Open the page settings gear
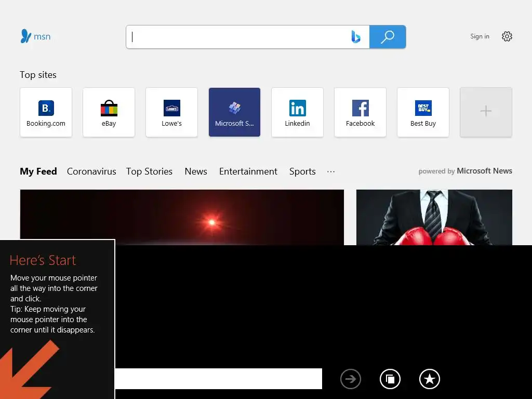The height and width of the screenshot is (399, 532). pyautogui.click(x=507, y=36)
